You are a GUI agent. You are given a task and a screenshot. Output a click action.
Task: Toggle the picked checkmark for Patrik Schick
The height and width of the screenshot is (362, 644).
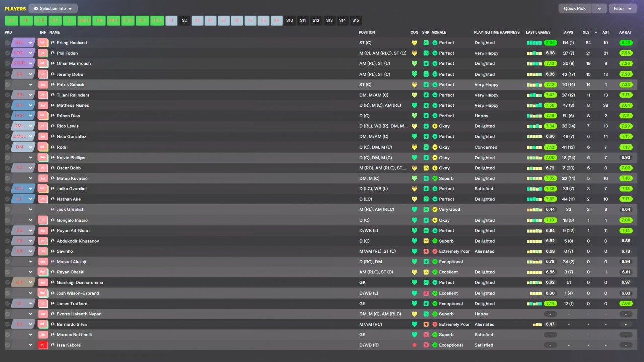[7, 85]
